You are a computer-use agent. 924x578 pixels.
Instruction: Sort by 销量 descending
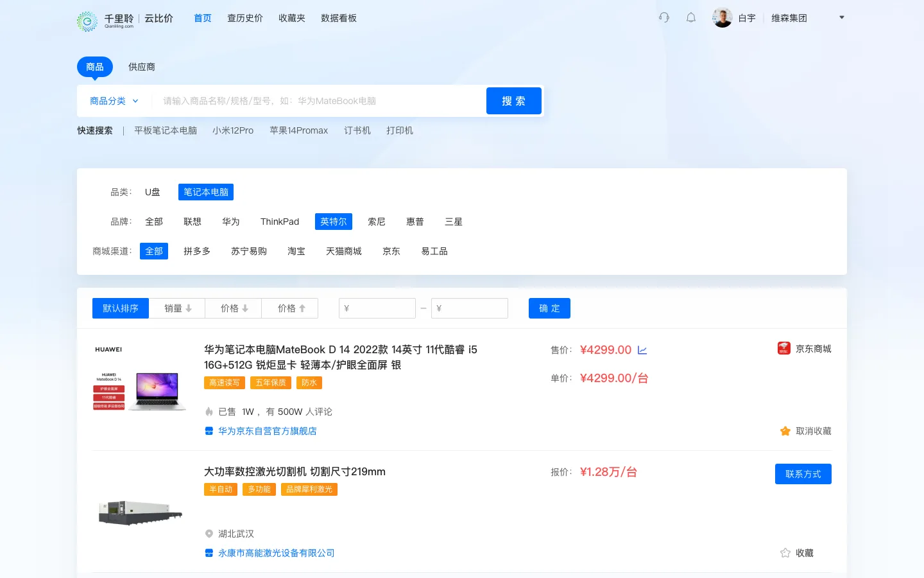(177, 308)
